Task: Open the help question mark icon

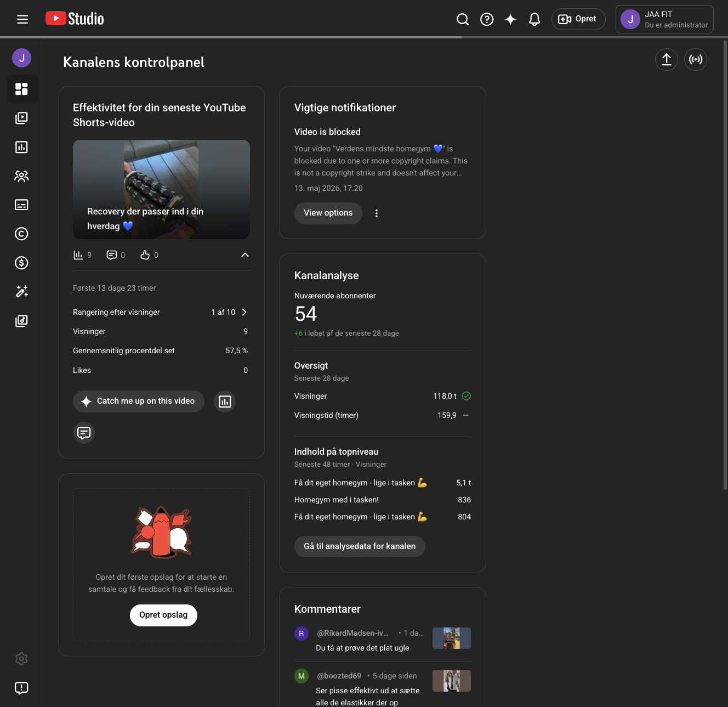Action: coord(487,19)
